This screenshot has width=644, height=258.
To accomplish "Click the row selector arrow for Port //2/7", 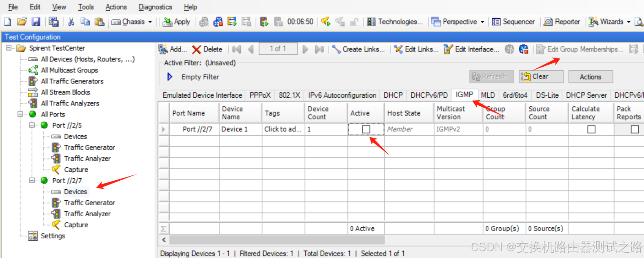I will [164, 129].
